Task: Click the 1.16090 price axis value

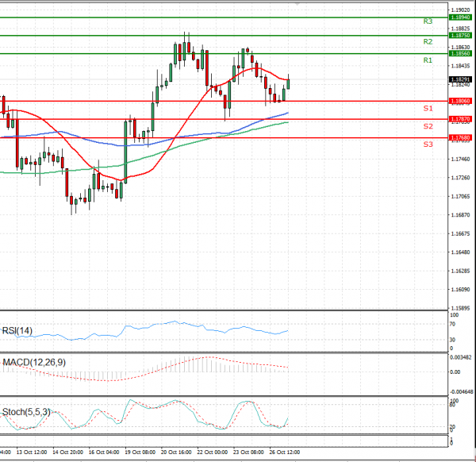Action: (460, 290)
